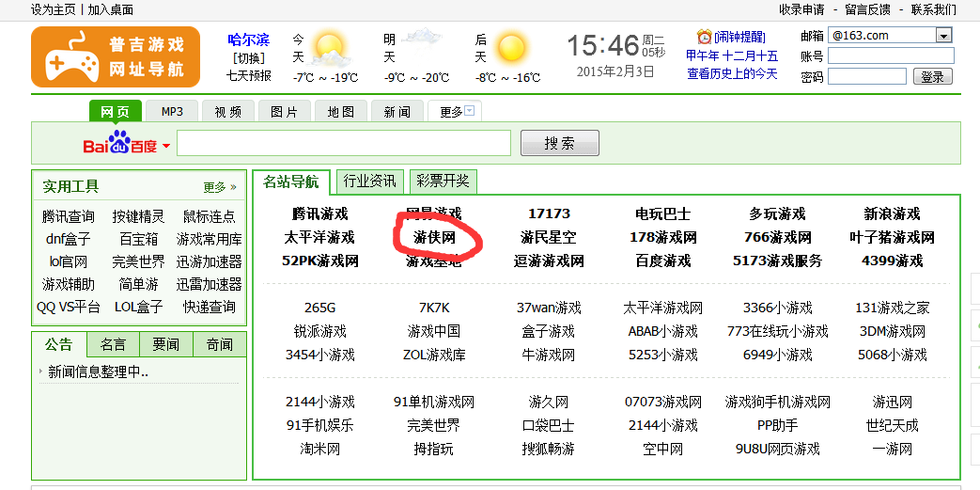Screen dimensions: 980x490
Task: Expand the 更多 search type dropdown
Action: pos(470,111)
